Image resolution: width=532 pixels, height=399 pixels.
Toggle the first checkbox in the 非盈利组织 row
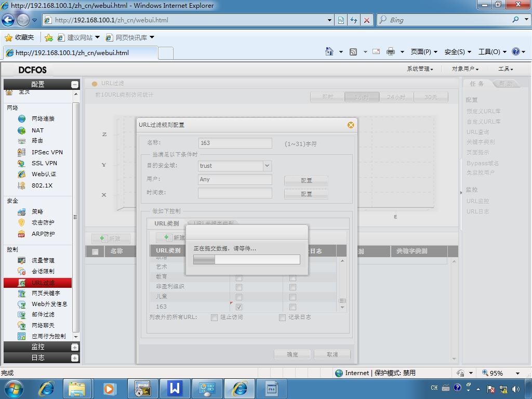tap(239, 287)
